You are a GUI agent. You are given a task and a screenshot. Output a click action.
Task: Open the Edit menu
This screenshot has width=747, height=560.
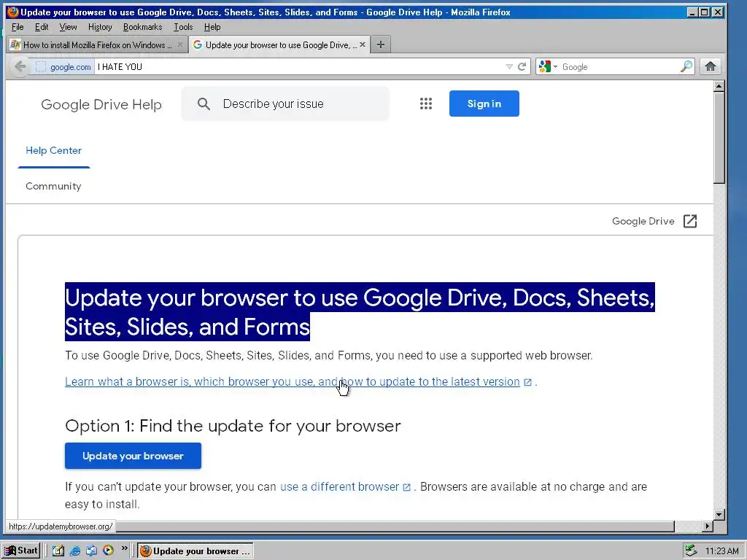42,27
